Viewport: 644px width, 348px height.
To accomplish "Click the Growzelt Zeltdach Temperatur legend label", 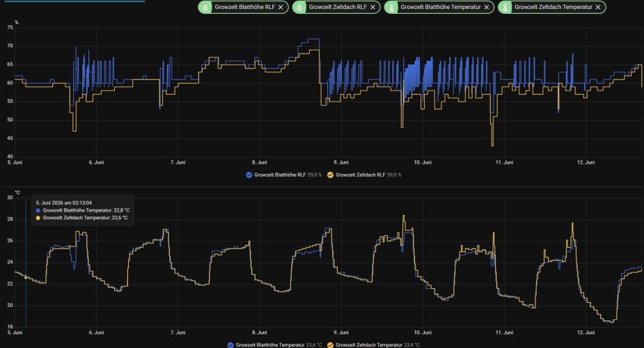I will point(369,345).
